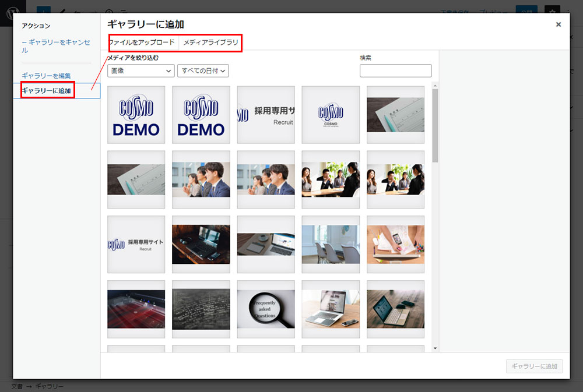Switch to the ファイルをアップロード tab

coord(142,43)
